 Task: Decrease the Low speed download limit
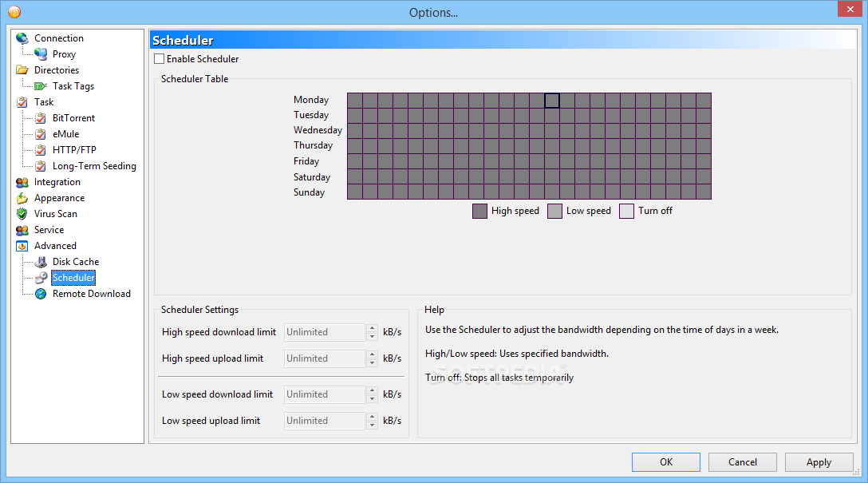coord(372,398)
